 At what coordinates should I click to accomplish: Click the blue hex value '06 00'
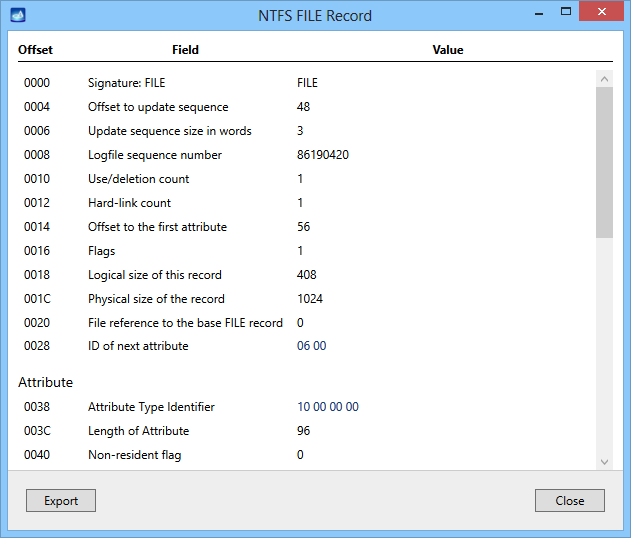(x=311, y=346)
